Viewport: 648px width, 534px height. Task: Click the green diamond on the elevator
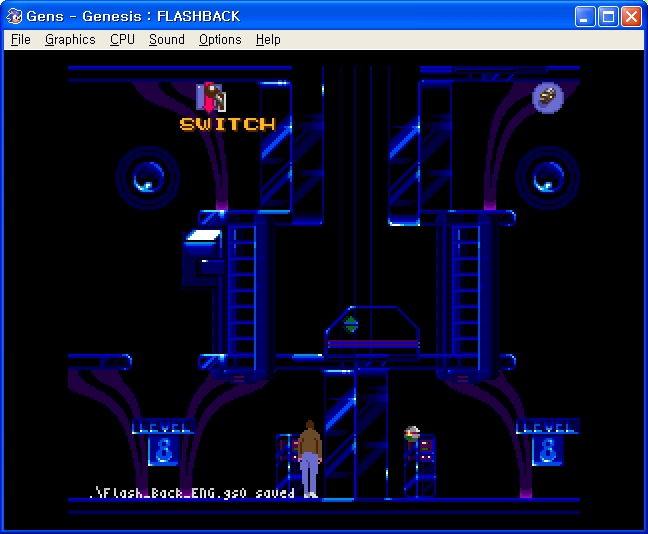pos(351,323)
